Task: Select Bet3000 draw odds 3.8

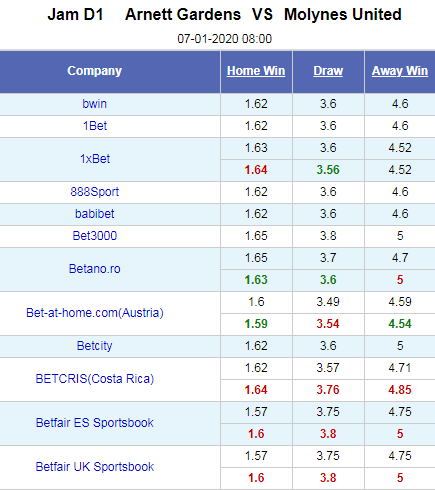Action: (x=328, y=236)
